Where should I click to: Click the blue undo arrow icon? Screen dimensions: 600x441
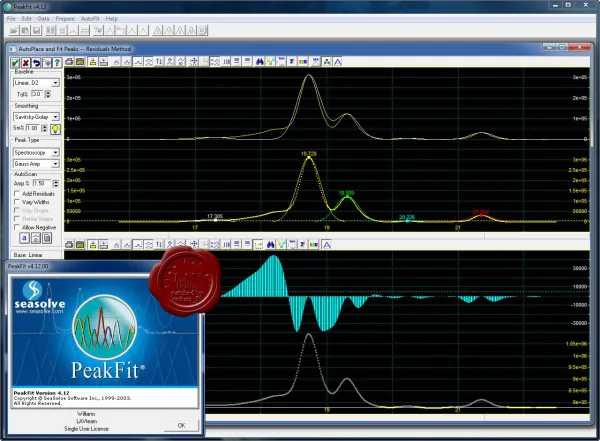point(36,62)
